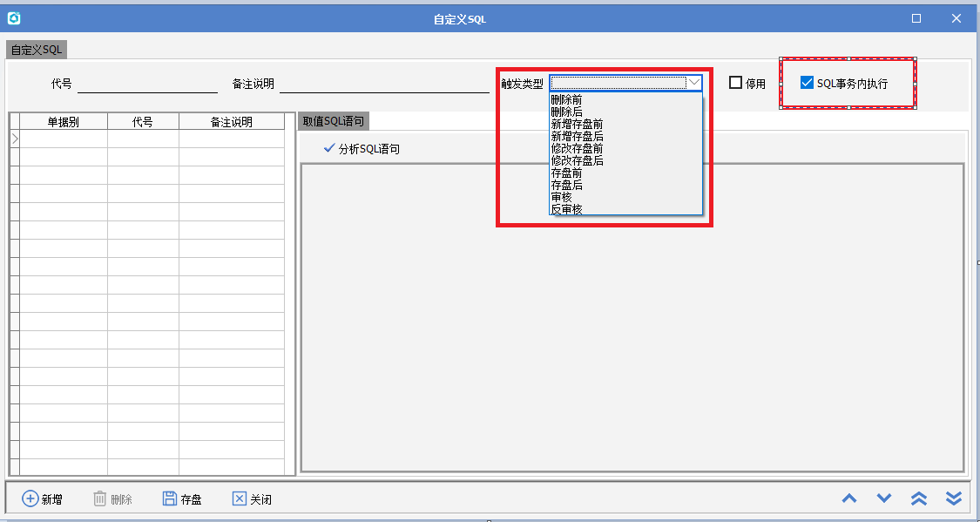Click the 删除 trash icon
This screenshot has width=980, height=522.
coord(100,498)
